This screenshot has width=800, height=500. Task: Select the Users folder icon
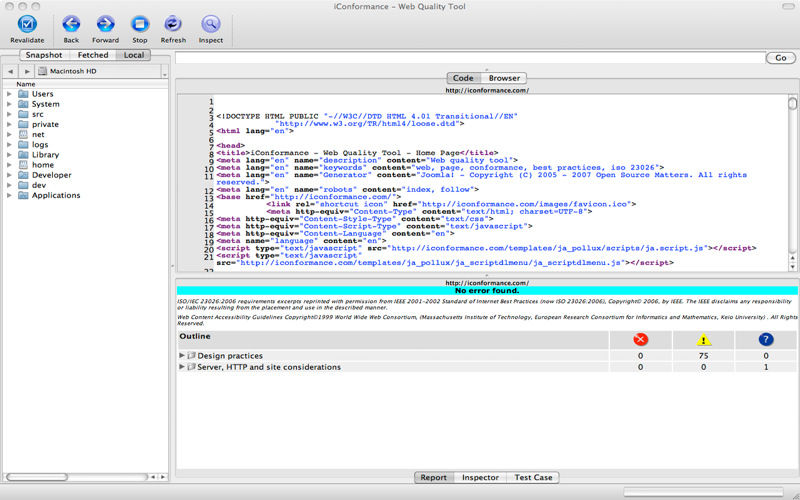23,94
